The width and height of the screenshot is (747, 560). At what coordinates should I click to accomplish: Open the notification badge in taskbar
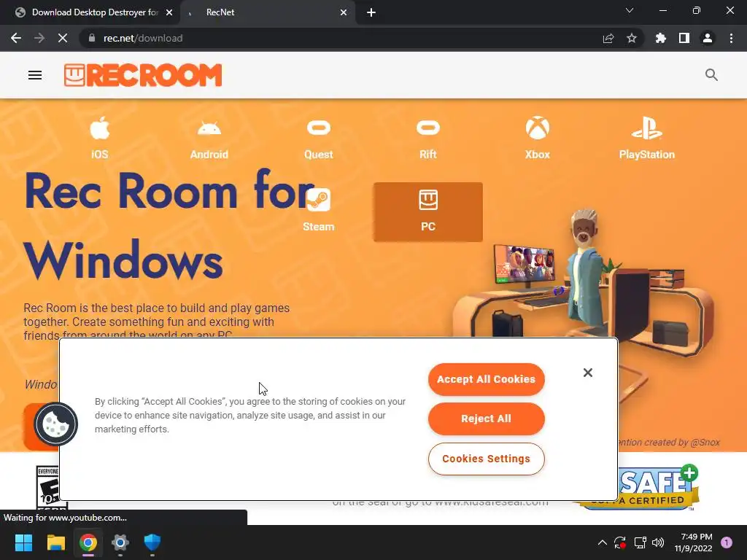727,542
